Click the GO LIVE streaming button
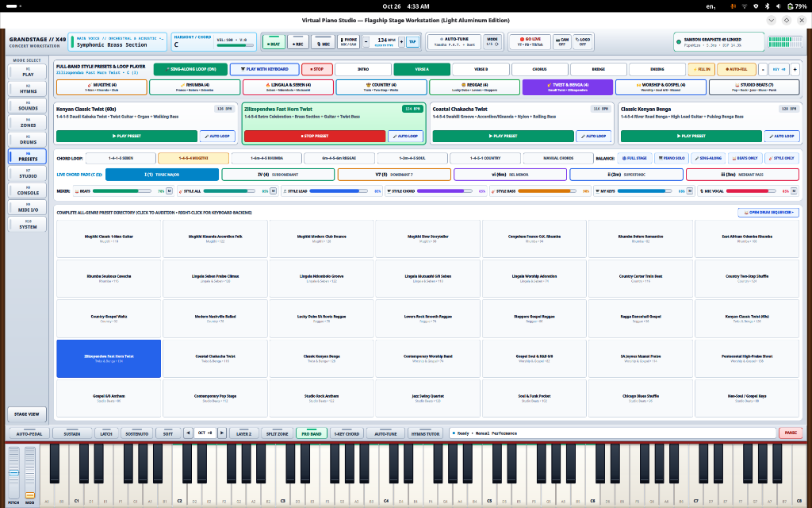 pyautogui.click(x=530, y=42)
